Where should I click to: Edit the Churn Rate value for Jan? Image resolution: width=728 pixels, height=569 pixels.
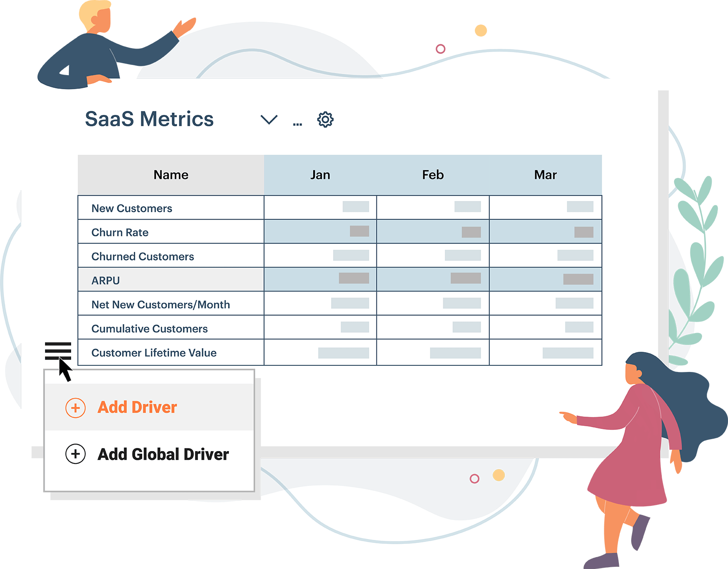pyautogui.click(x=359, y=231)
